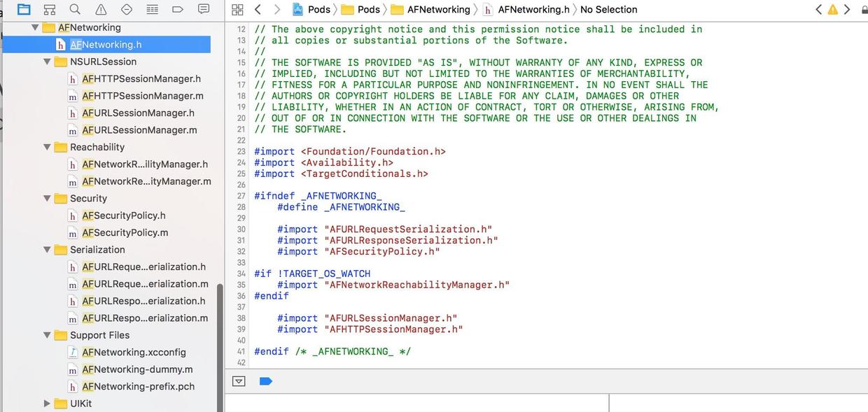Open the Find navigator magnifier icon
The image size is (868, 412).
75,9
